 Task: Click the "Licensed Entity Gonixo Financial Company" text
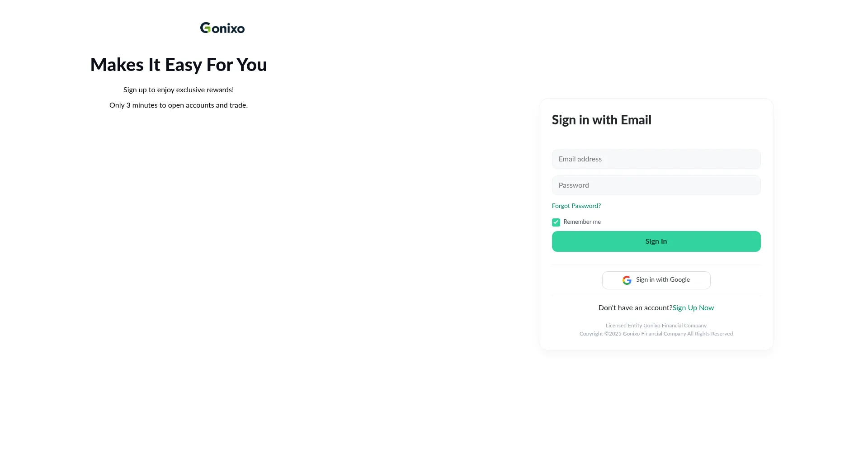656,326
